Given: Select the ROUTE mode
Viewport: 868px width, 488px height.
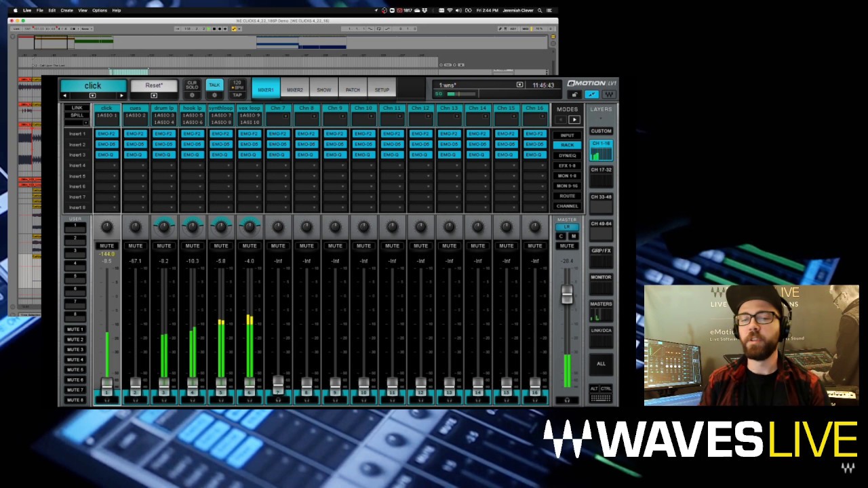Looking at the screenshot, I should pos(567,196).
